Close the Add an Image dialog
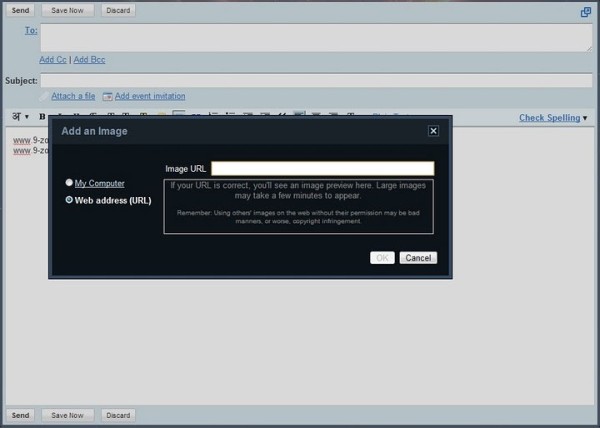 [433, 131]
